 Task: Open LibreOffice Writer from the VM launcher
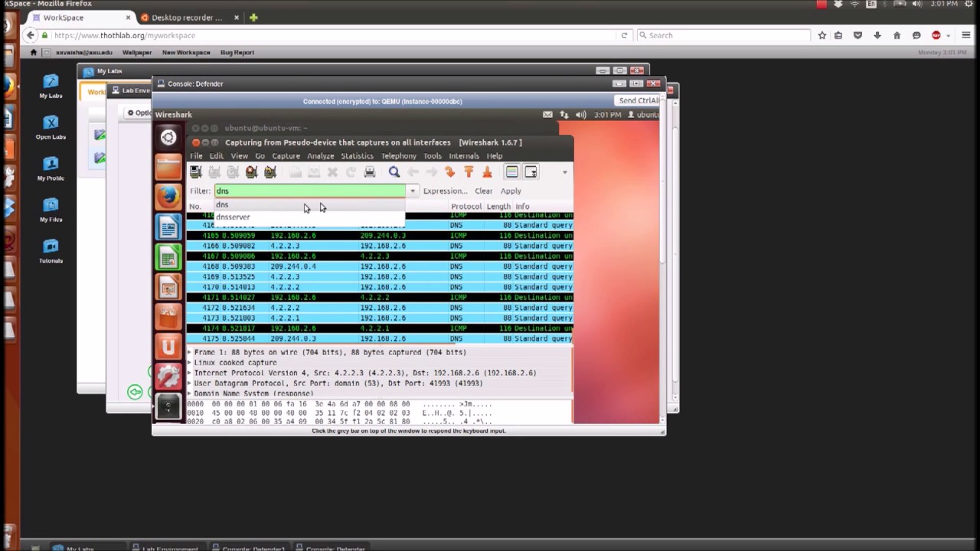tap(168, 227)
